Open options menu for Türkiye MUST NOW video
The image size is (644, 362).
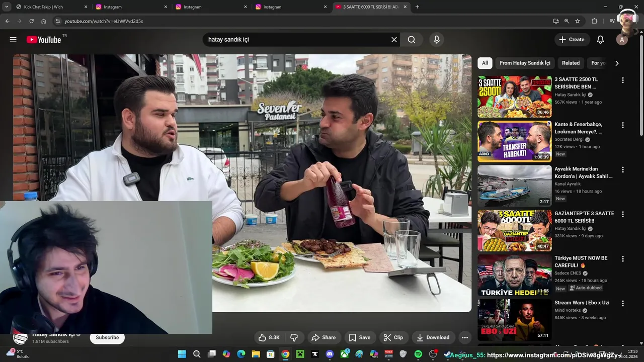622,259
